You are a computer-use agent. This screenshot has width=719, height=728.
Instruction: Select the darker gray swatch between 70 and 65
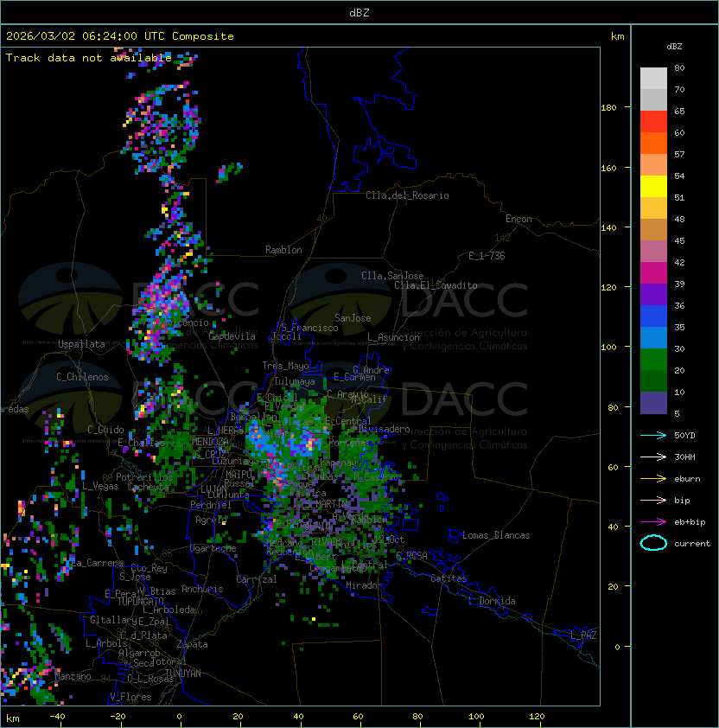coord(653,99)
